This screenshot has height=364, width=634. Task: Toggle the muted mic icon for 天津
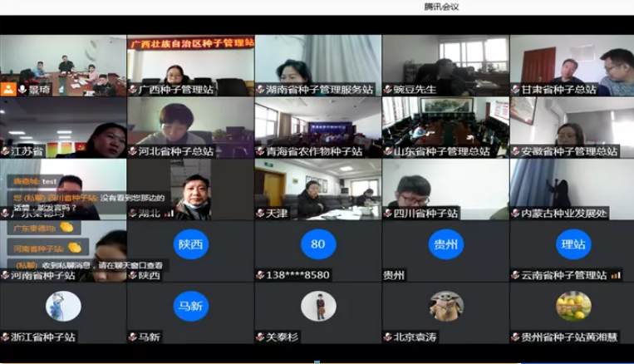[261, 214]
